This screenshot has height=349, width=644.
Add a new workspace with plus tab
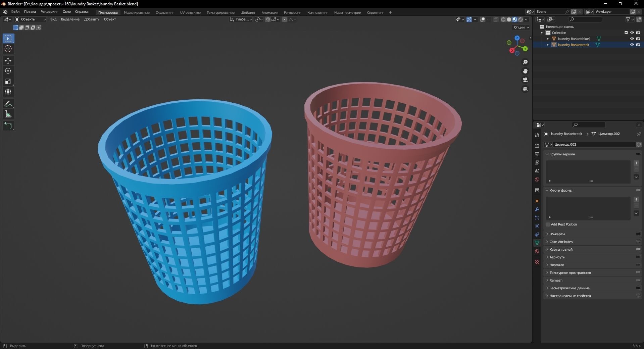(390, 12)
